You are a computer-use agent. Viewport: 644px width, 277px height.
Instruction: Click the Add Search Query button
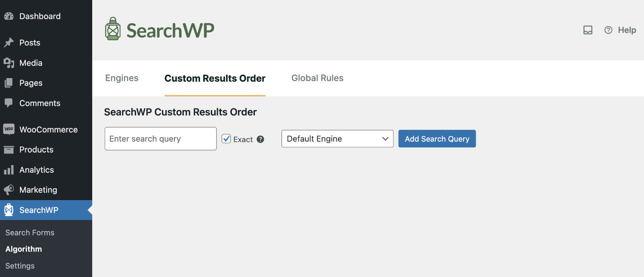tap(437, 138)
